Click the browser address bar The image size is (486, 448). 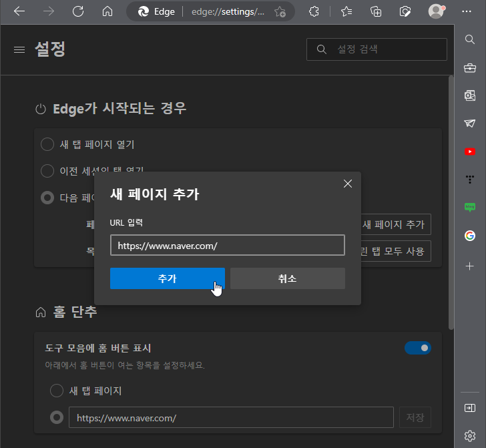pyautogui.click(x=211, y=11)
